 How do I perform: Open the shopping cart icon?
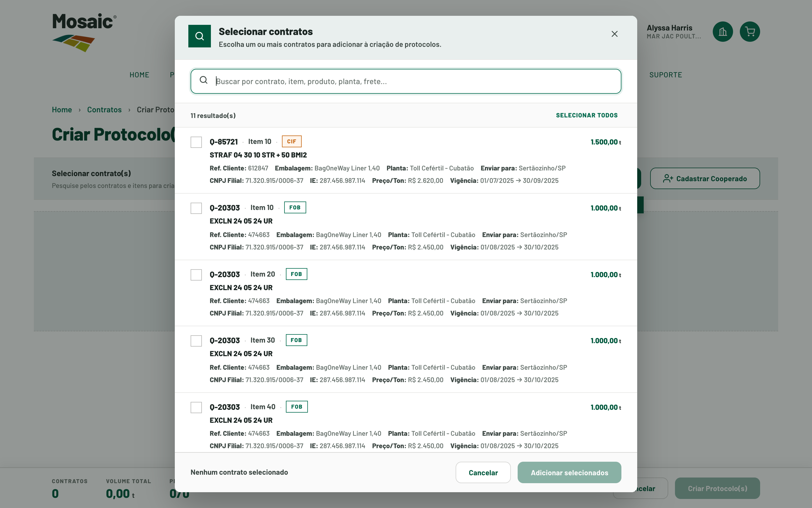click(750, 32)
